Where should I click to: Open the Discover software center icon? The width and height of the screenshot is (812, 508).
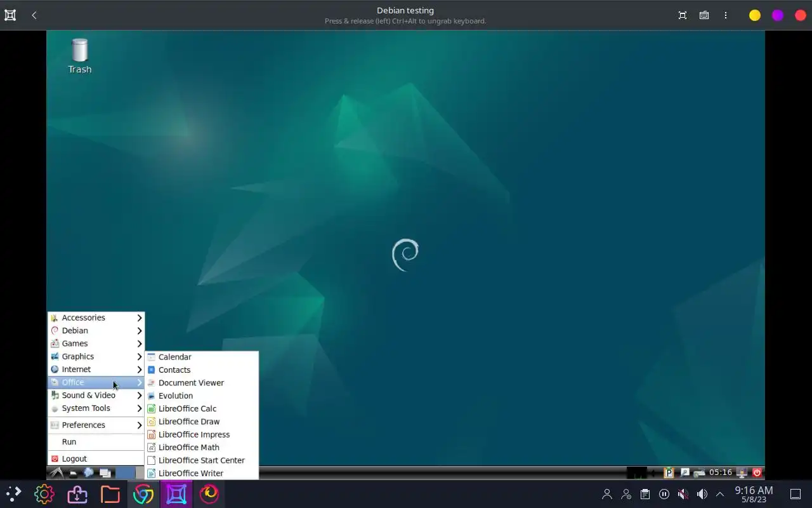77,494
